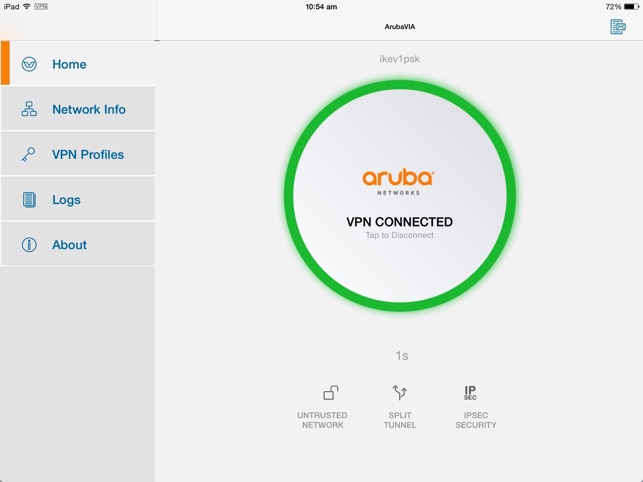This screenshot has height=482, width=643.
Task: Select the Home menu item
Action: click(69, 64)
